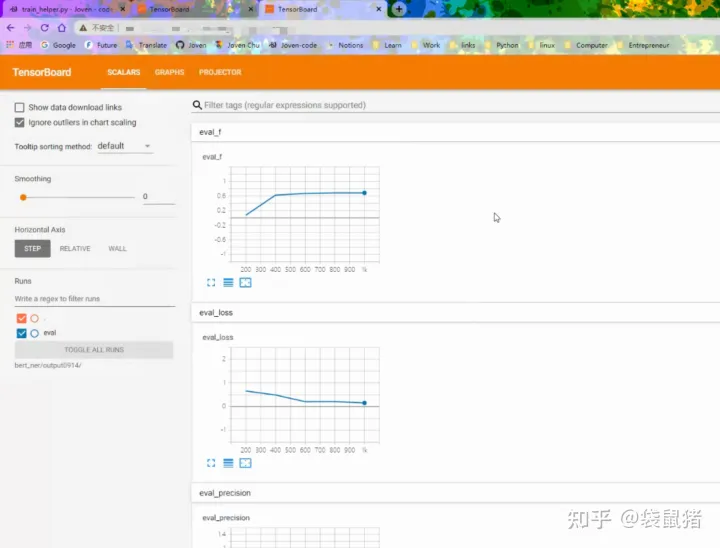This screenshot has width=720, height=548.
Task: Open the PROJECTOR tab
Action: pos(220,72)
